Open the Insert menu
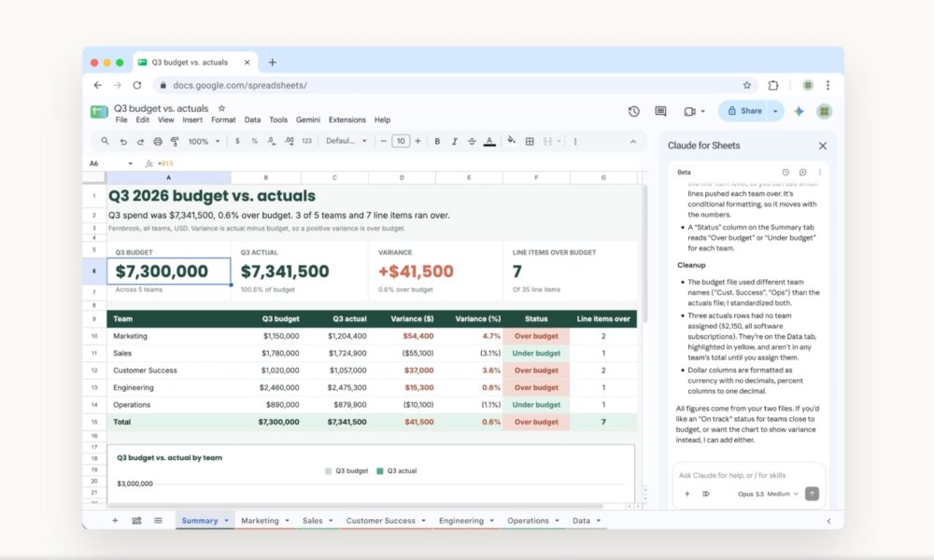This screenshot has height=560, width=934. (192, 120)
